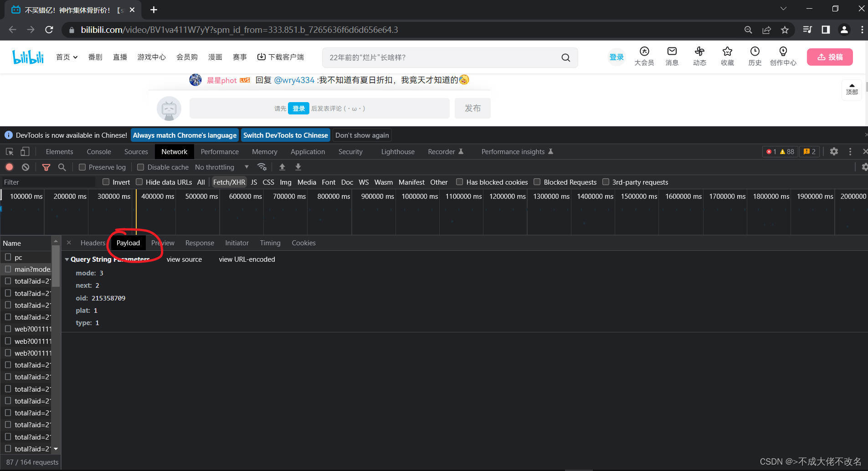
Task: Toggle the network filter funnel icon
Action: click(x=46, y=167)
